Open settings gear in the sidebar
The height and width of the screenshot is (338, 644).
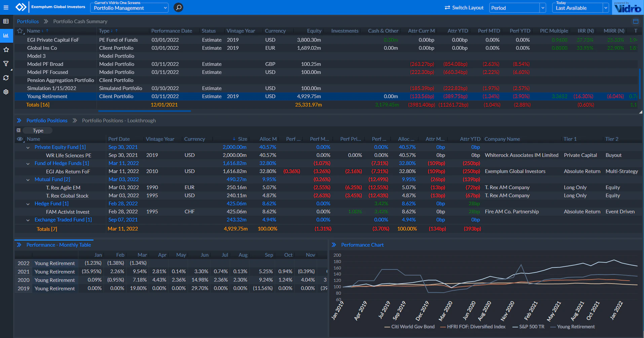point(6,92)
